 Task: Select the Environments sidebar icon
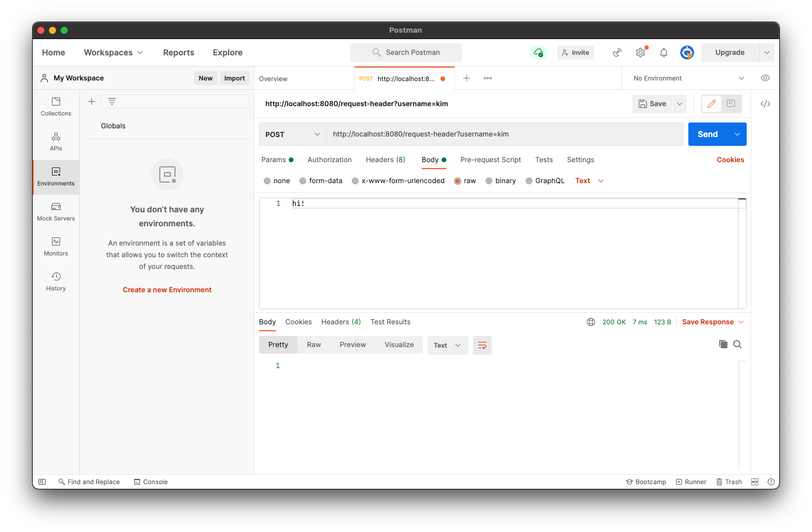(x=56, y=177)
